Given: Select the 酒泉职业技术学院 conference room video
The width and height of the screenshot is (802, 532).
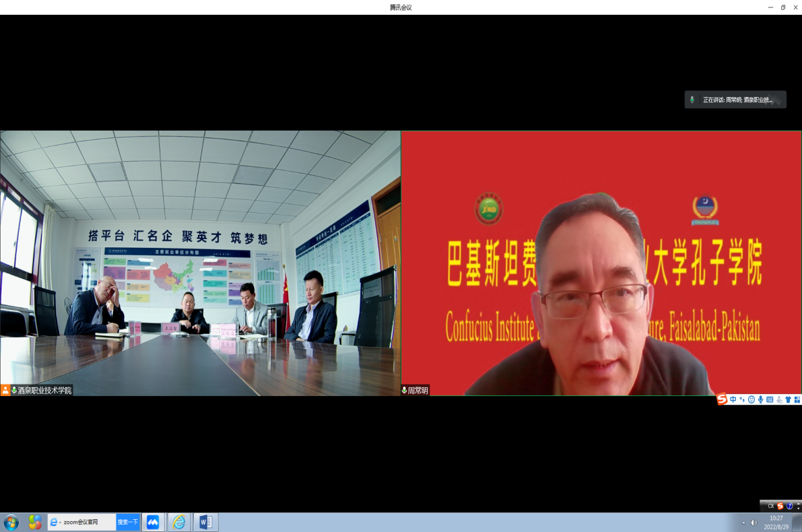Looking at the screenshot, I should point(200,263).
